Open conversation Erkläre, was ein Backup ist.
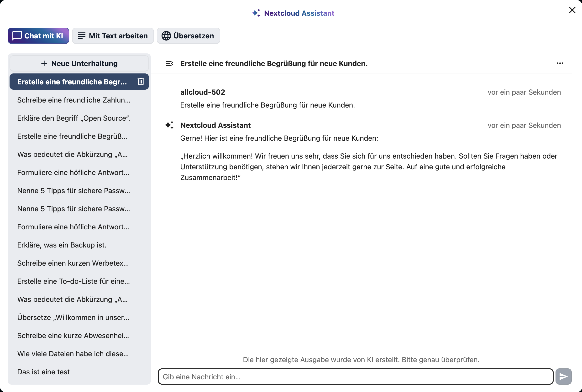 [x=79, y=245]
